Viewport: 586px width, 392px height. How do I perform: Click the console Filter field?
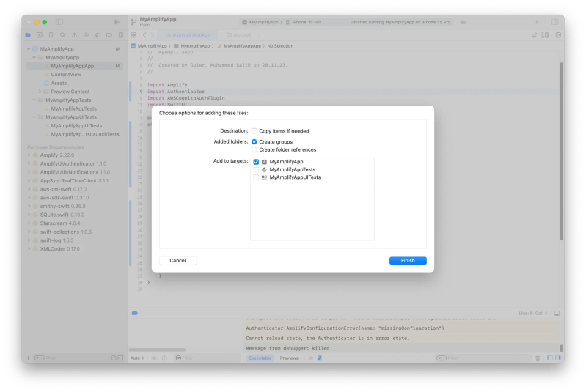483,358
